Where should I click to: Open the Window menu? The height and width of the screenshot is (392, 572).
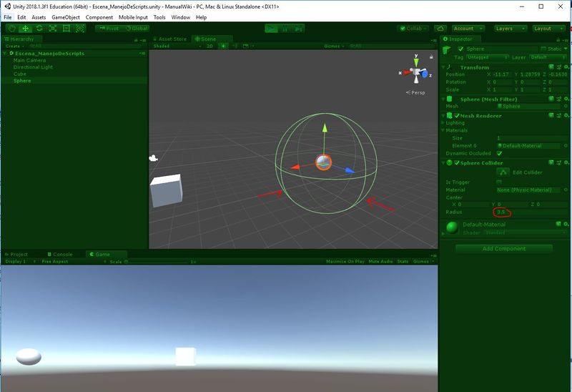pos(181,17)
